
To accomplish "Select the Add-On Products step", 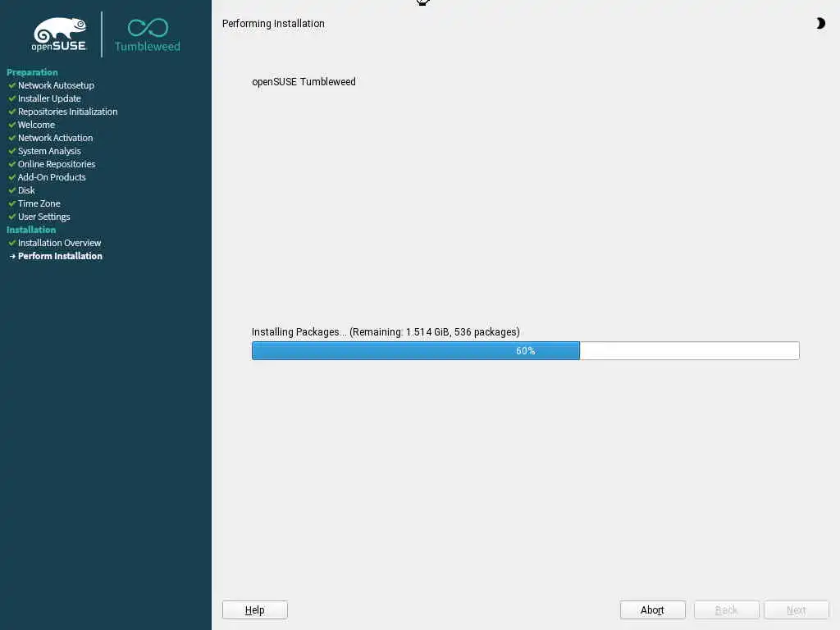I will 52,177.
